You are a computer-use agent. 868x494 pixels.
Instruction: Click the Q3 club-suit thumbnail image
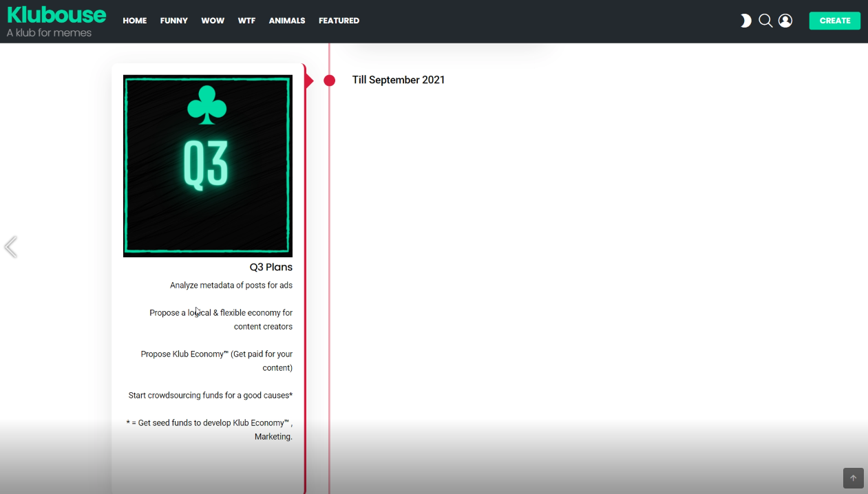point(208,166)
